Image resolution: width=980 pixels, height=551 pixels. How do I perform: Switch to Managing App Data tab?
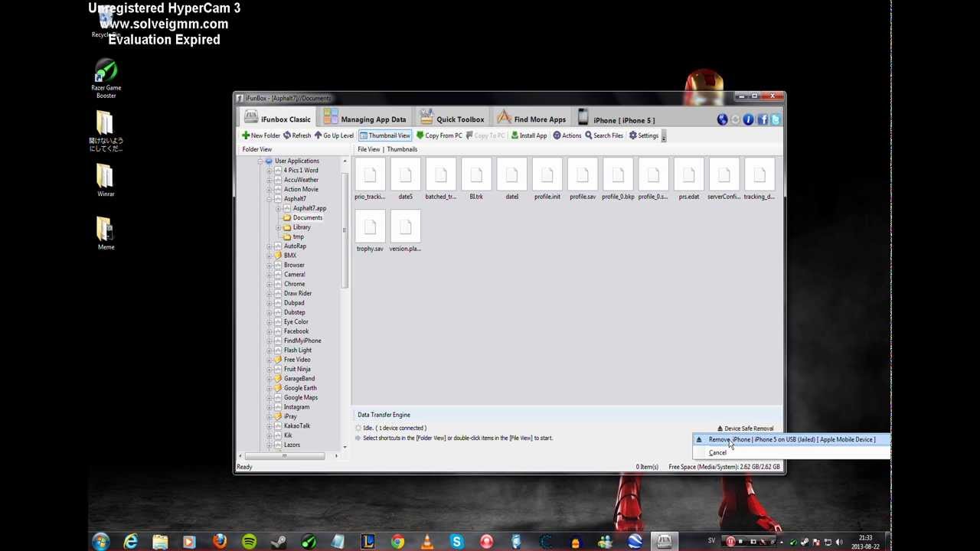364,119
